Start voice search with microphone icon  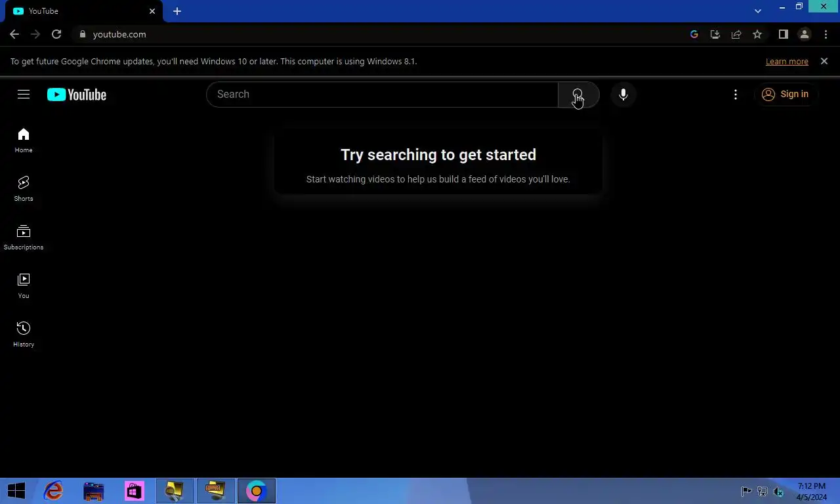click(623, 94)
